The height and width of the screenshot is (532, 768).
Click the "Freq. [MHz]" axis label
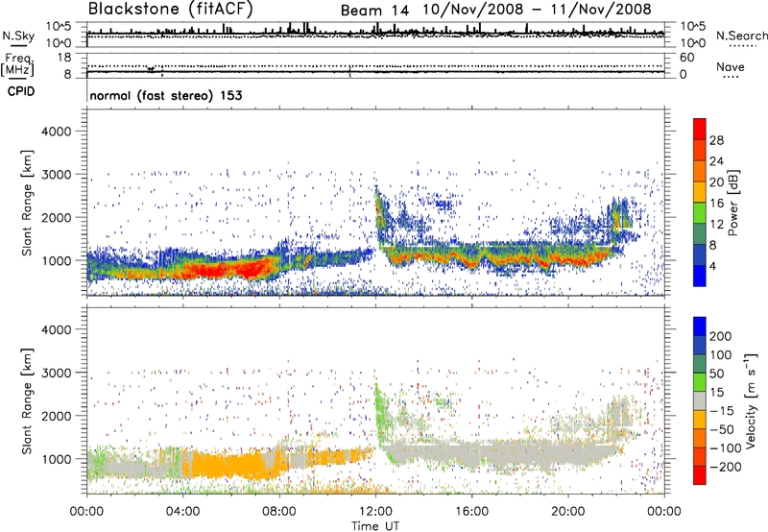(x=17, y=65)
